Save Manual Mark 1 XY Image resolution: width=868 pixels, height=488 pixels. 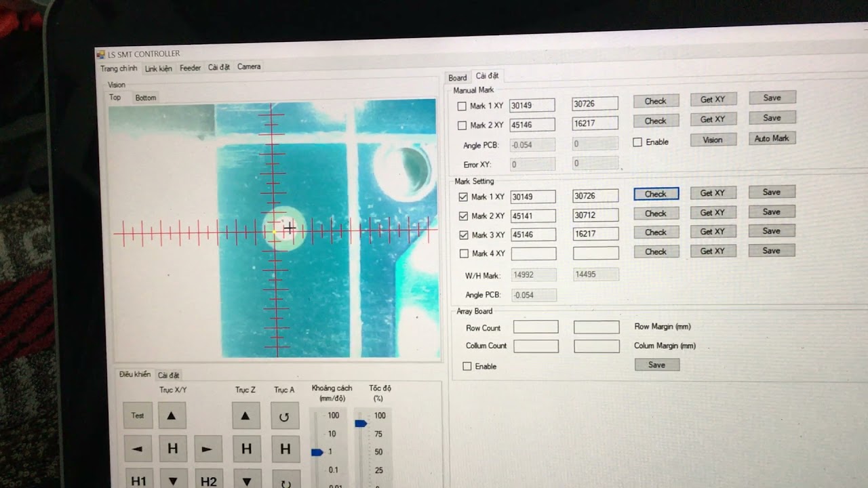(x=772, y=98)
